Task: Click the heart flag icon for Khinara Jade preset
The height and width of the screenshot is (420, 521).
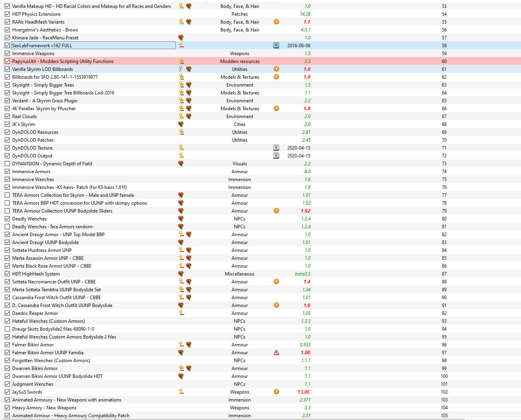Action: [x=181, y=37]
